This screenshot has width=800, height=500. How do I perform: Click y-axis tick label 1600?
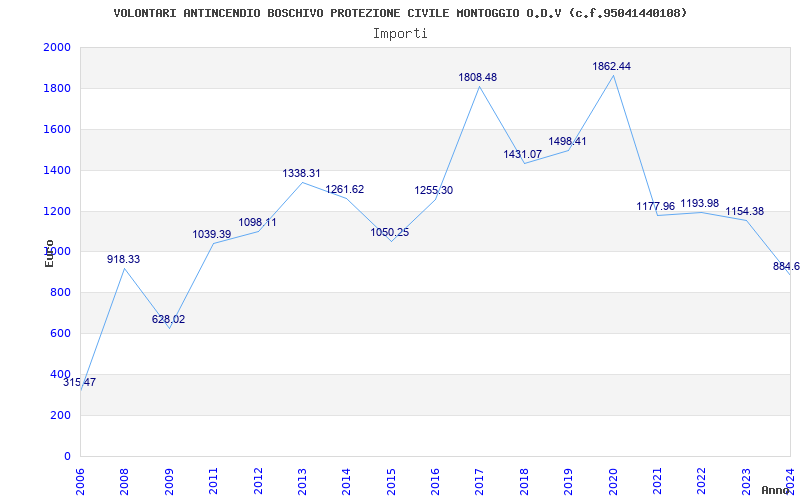pyautogui.click(x=57, y=129)
